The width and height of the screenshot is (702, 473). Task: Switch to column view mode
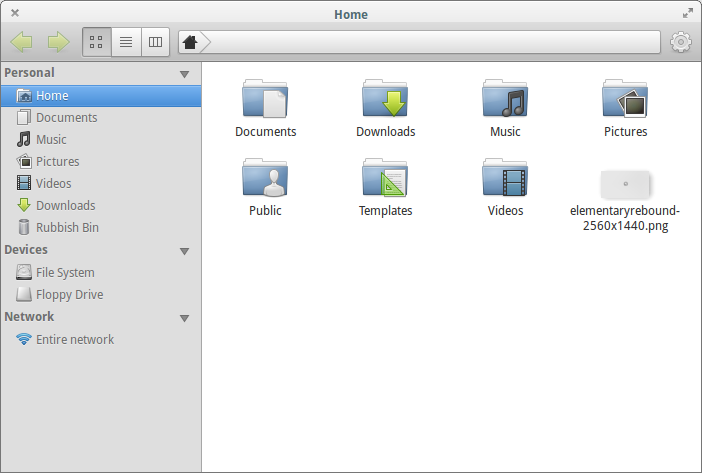155,42
